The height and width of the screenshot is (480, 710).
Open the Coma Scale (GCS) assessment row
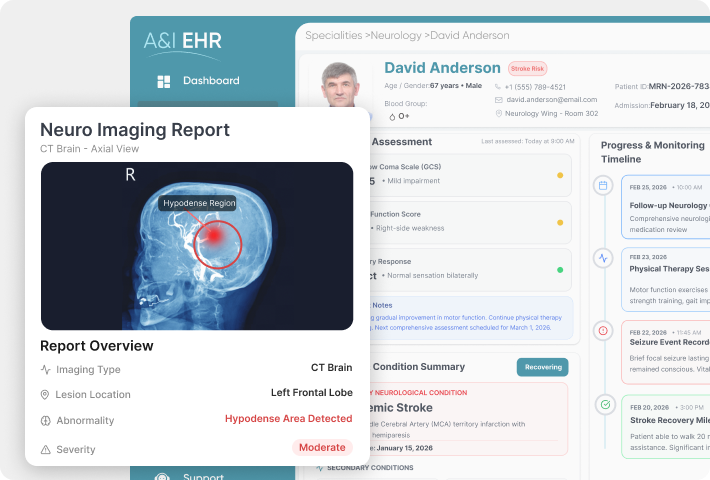coord(471,175)
